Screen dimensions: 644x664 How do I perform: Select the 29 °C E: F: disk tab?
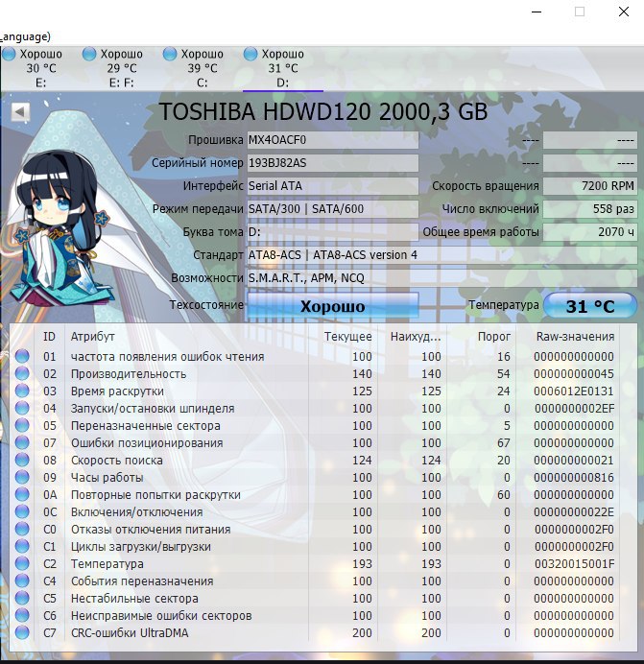pyautogui.click(x=121, y=68)
